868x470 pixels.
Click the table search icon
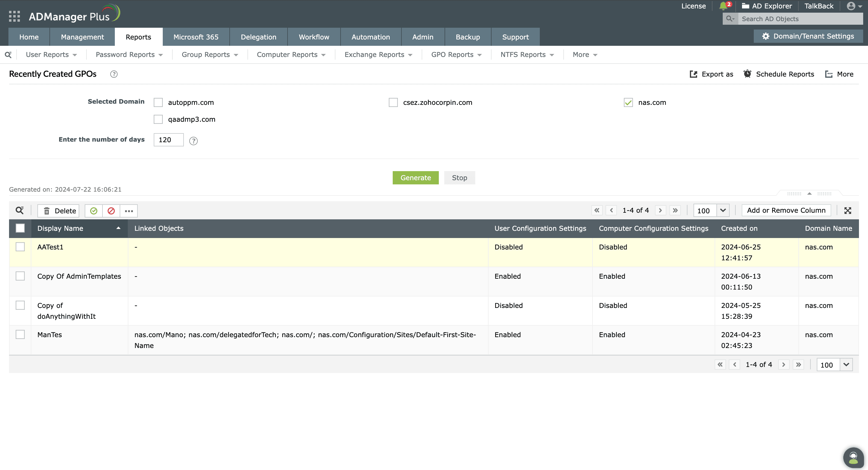pyautogui.click(x=20, y=210)
